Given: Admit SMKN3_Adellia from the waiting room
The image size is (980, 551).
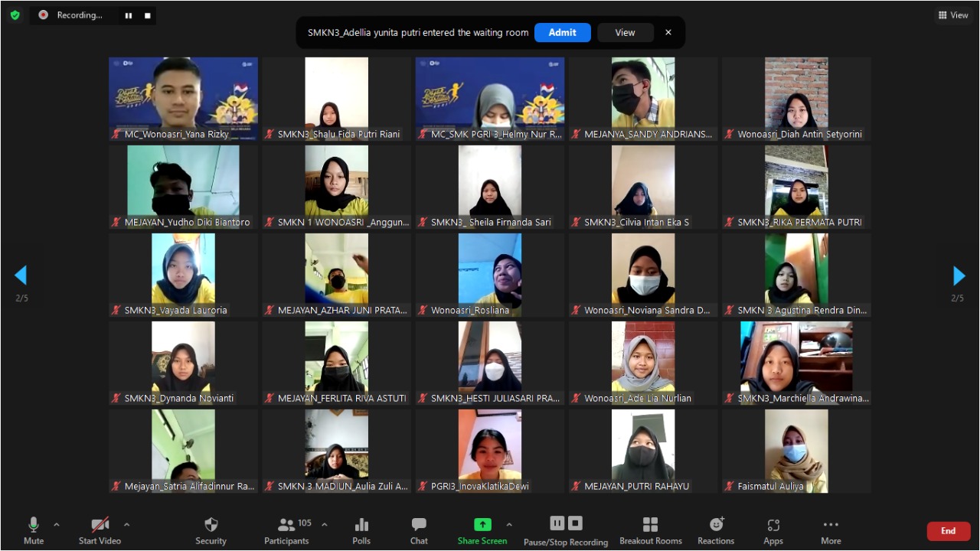Looking at the screenshot, I should pyautogui.click(x=562, y=32).
